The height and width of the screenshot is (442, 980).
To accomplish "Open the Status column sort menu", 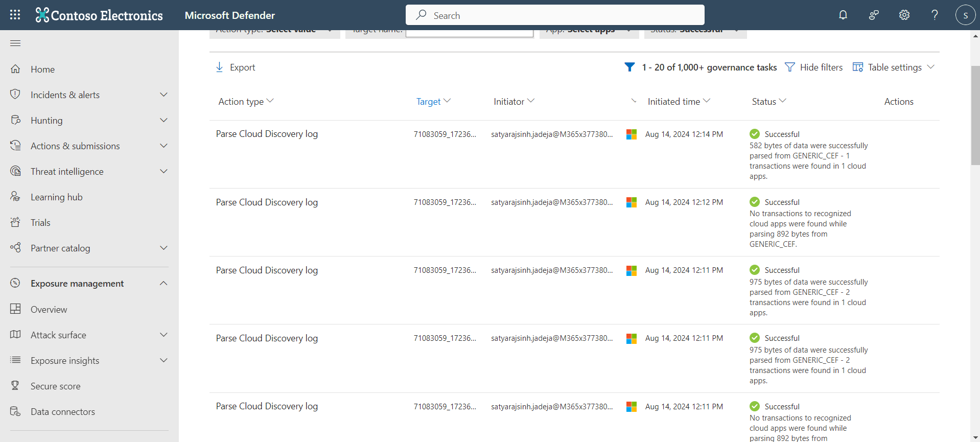I will coord(783,101).
